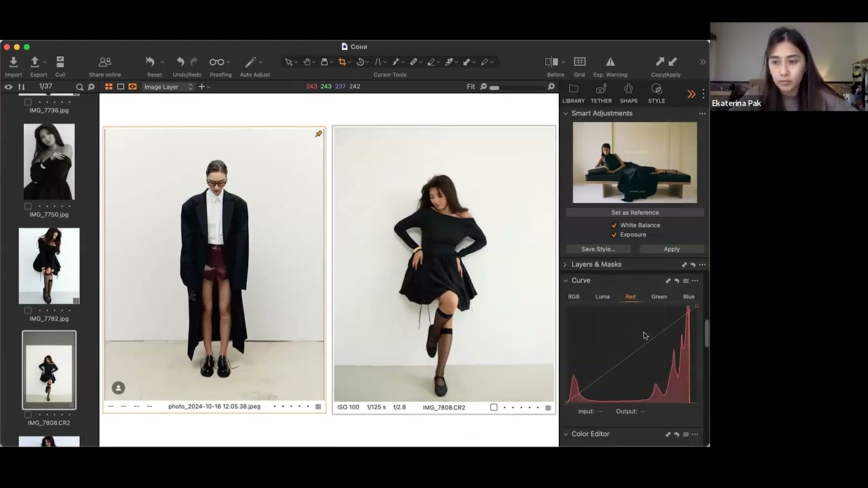Viewport: 868px width, 488px height.
Task: Open Curve presets list icon
Action: tap(686, 281)
